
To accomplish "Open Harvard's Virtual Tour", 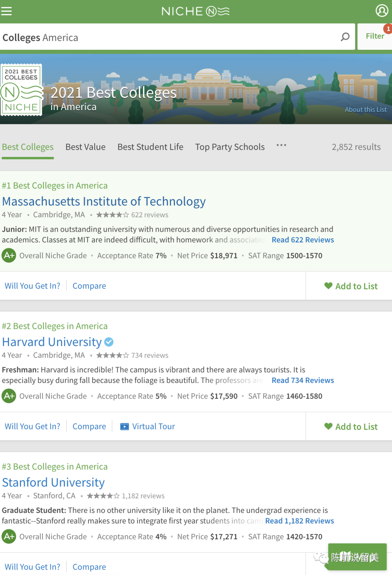I will coord(148,426).
